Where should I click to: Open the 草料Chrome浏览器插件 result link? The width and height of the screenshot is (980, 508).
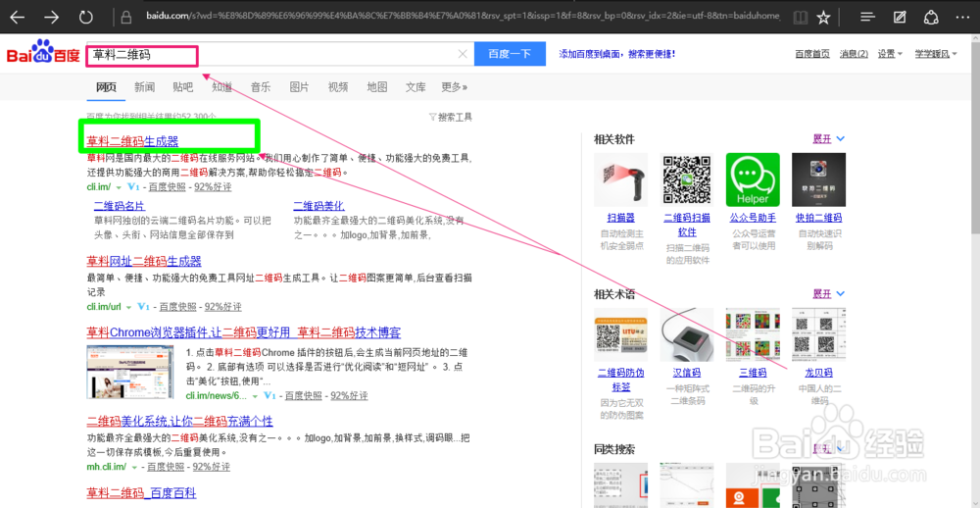pos(244,332)
